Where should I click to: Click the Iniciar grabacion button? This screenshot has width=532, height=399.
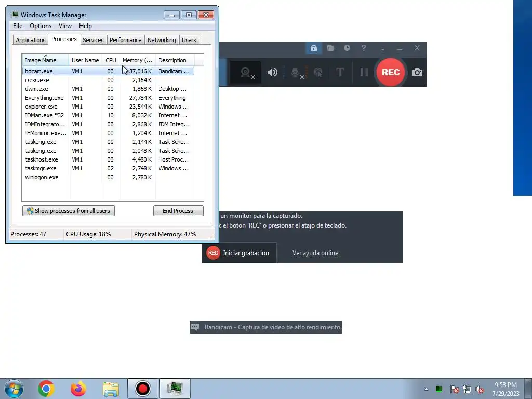(239, 253)
